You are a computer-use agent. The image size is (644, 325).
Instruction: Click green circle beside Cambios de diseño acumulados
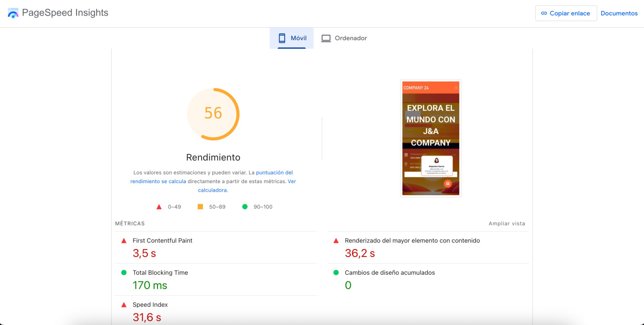tap(336, 273)
